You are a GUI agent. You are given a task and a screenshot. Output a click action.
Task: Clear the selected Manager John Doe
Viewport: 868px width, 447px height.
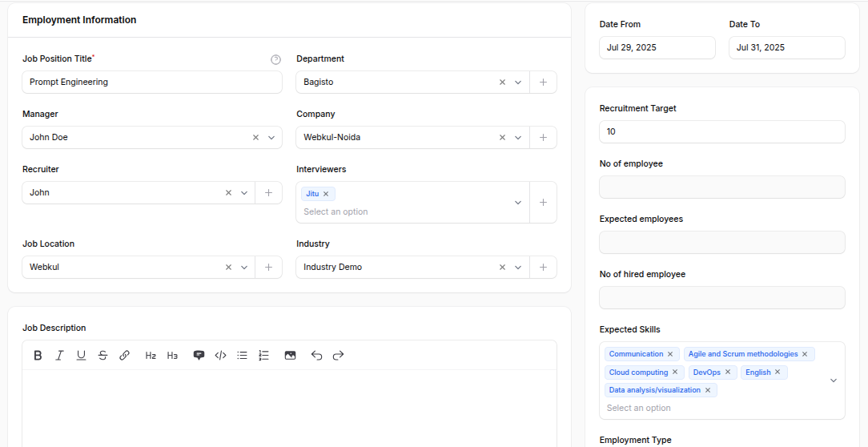[x=256, y=138]
